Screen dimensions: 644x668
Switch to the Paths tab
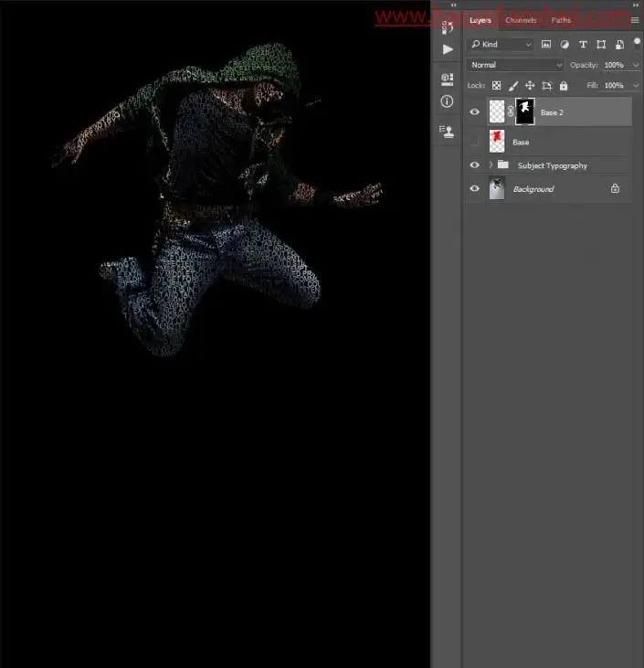tap(561, 20)
